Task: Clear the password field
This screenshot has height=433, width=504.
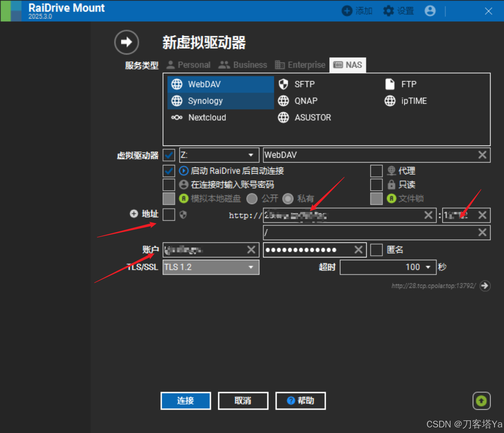Action: [359, 250]
